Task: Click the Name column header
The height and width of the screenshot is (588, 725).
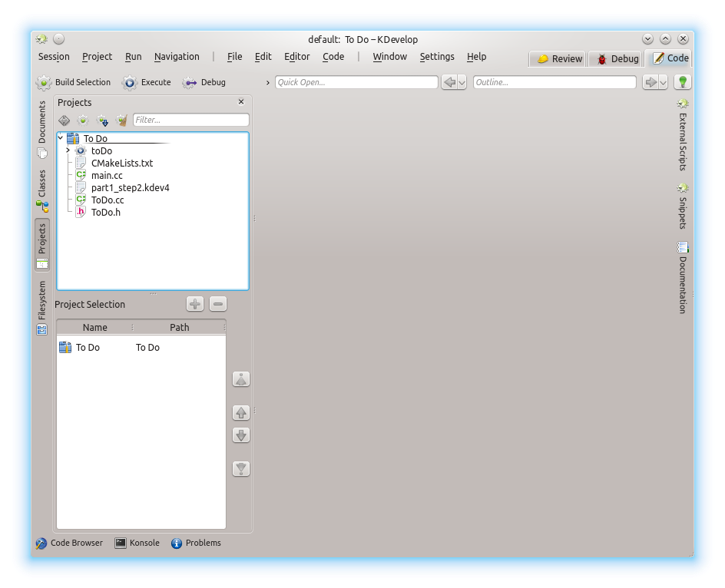Action: click(x=94, y=327)
